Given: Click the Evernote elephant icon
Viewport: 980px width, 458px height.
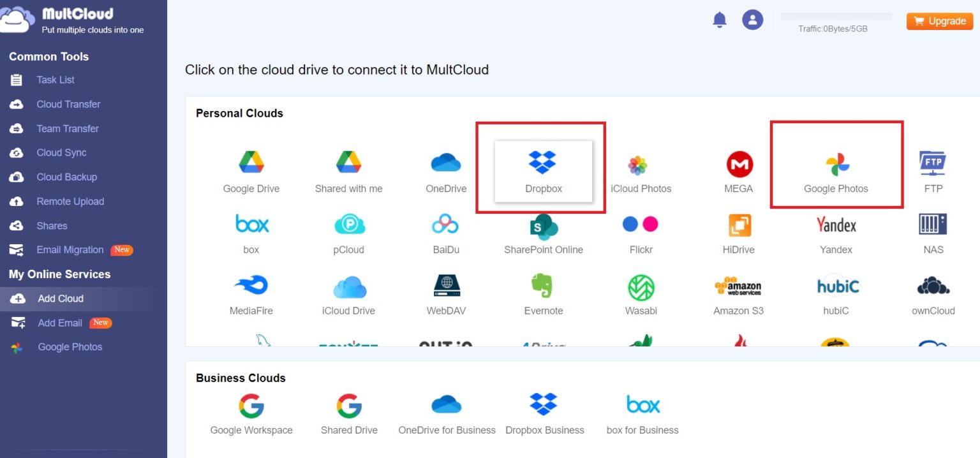Looking at the screenshot, I should coord(543,286).
